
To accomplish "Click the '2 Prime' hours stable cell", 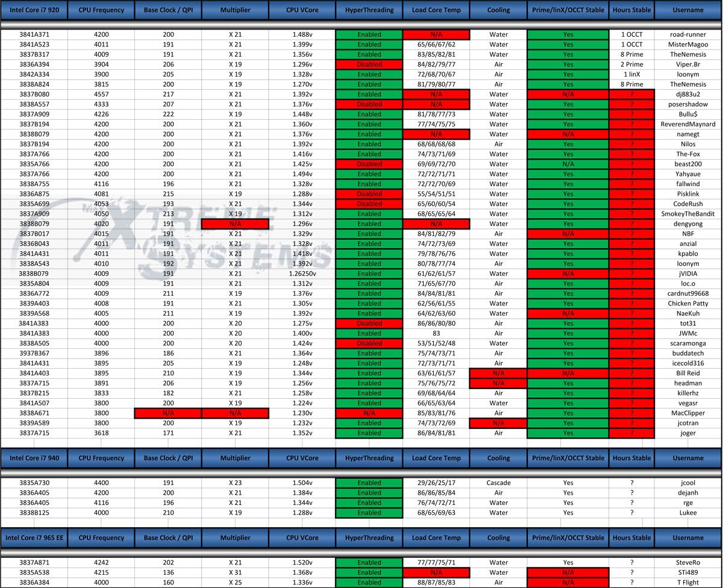I will (x=632, y=64).
